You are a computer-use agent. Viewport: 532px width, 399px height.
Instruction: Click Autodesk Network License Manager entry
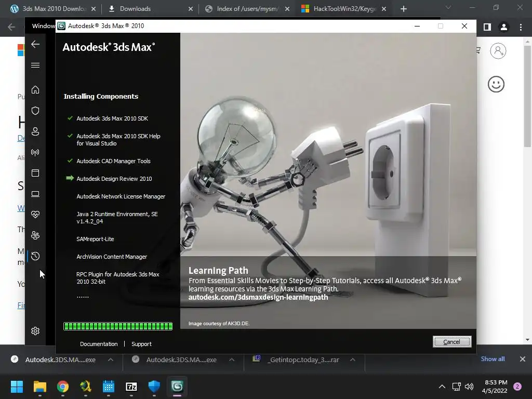pos(121,196)
